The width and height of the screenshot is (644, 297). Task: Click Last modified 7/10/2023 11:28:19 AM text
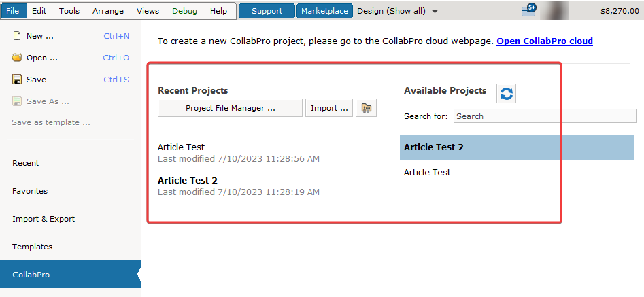(x=239, y=192)
